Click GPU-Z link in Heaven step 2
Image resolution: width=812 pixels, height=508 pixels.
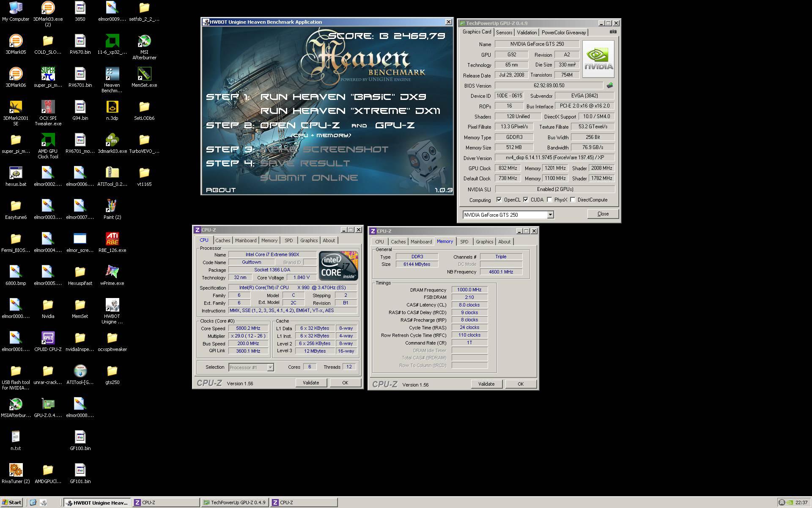(395, 125)
